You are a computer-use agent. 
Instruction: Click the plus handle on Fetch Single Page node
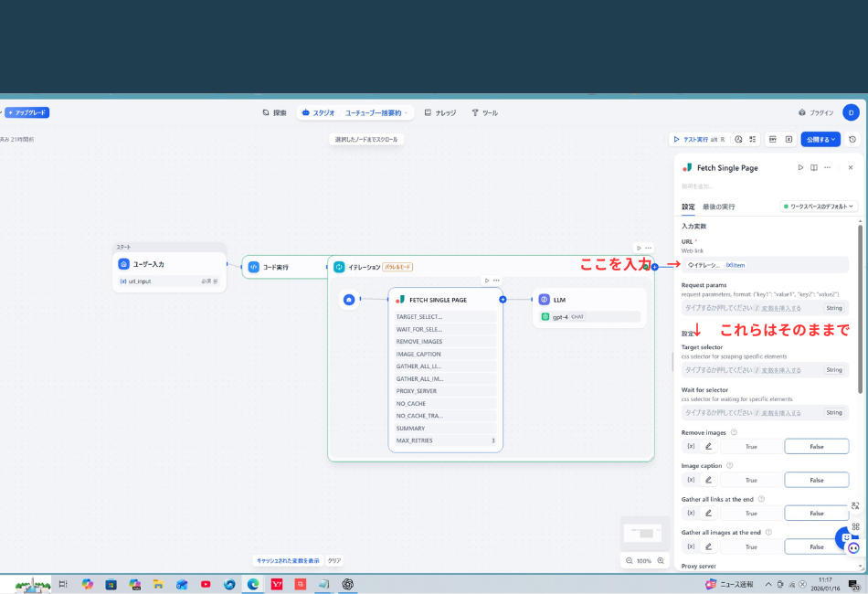pyautogui.click(x=503, y=300)
